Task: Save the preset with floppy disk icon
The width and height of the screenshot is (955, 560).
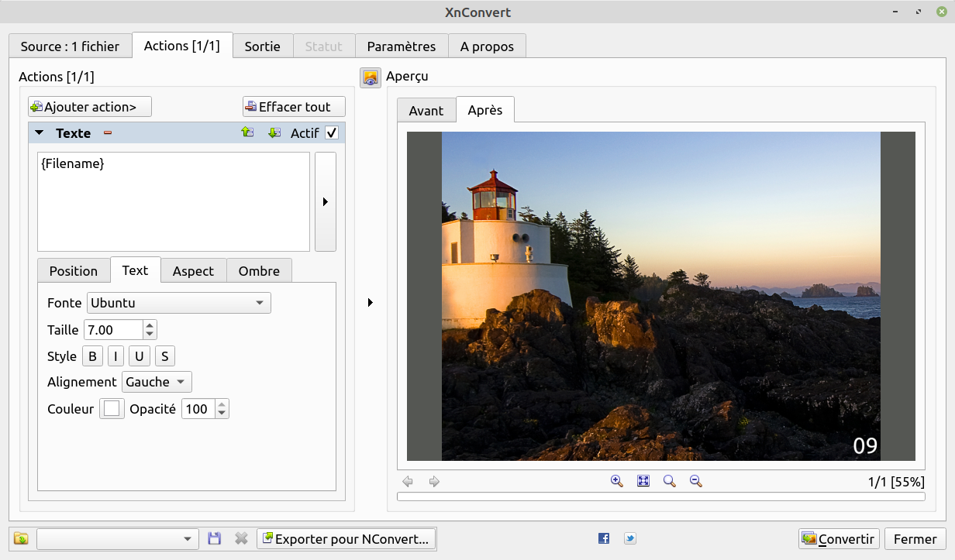Action: [x=215, y=538]
